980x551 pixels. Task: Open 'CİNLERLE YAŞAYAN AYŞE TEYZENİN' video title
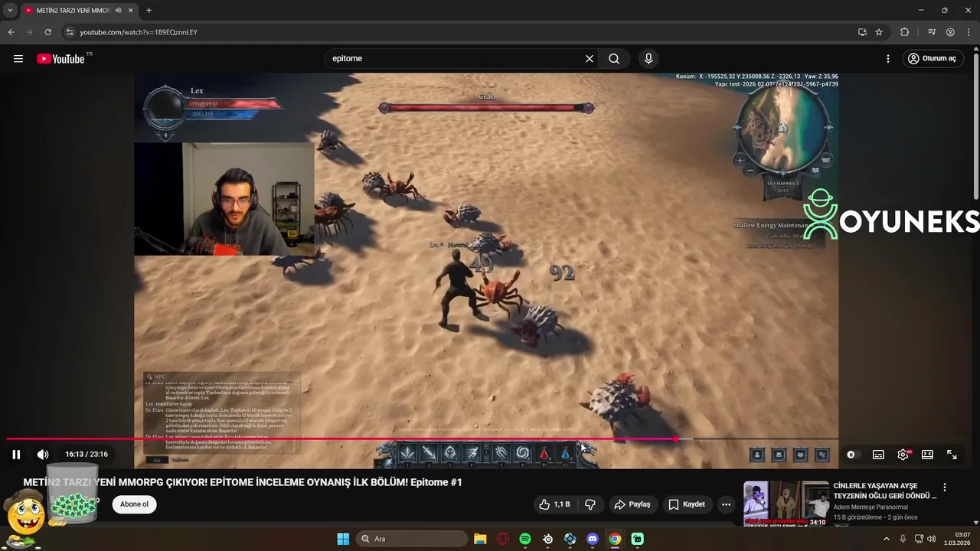coord(884,491)
